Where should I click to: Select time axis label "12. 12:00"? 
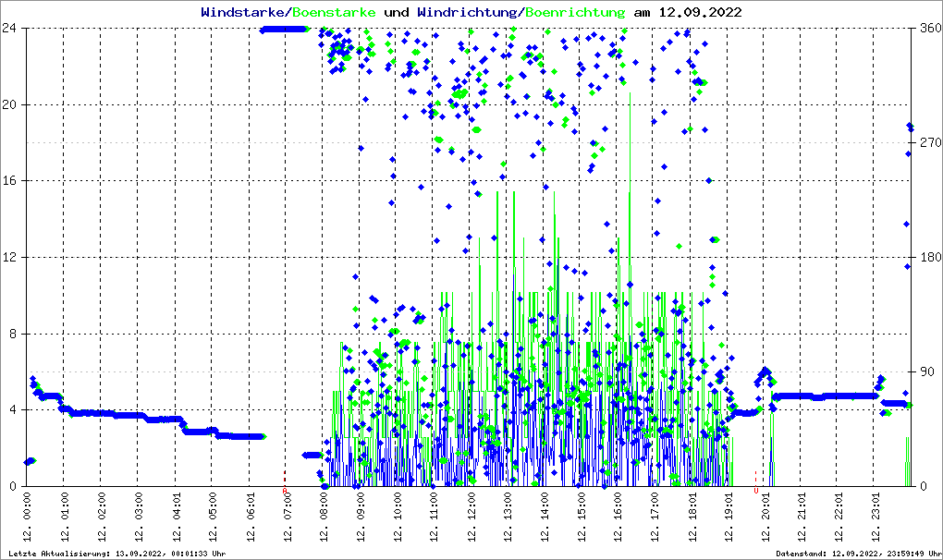(x=471, y=517)
